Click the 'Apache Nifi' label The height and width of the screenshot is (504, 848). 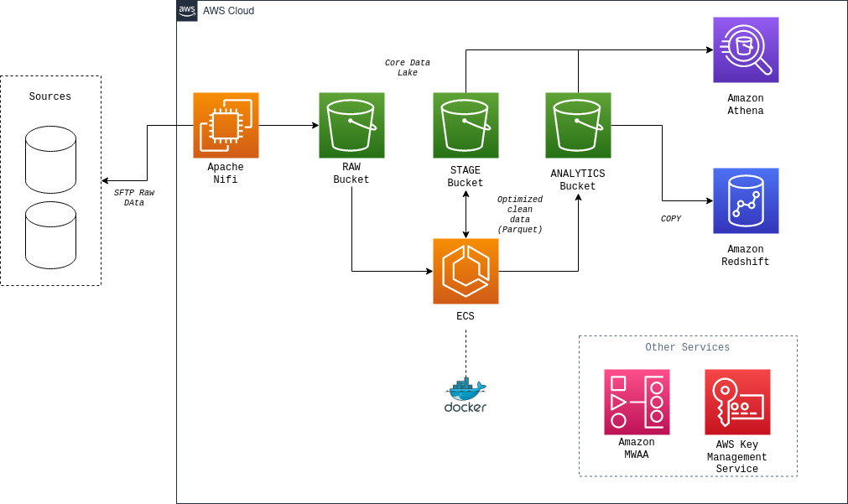coord(226,173)
